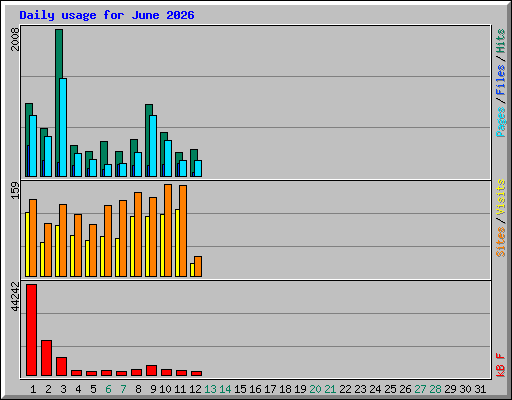Click the orange sites bar for day 10
Image resolution: width=512 pixels, height=400 pixels.
(168, 230)
